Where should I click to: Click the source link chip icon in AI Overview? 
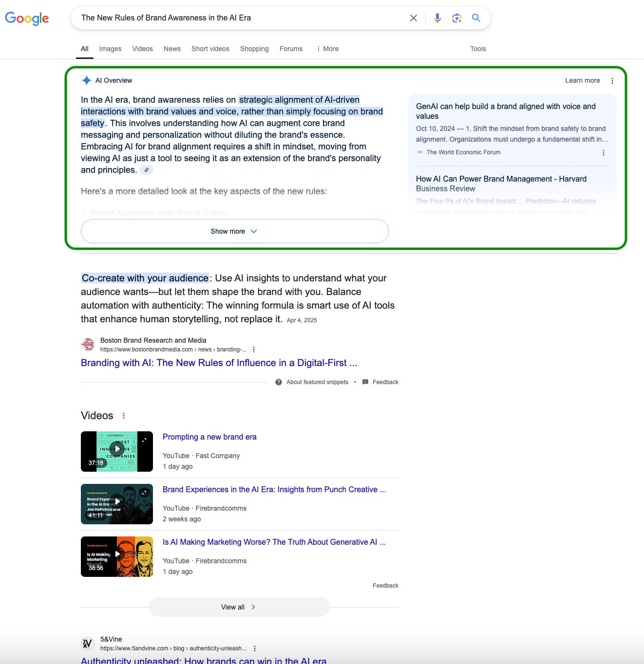tap(147, 170)
